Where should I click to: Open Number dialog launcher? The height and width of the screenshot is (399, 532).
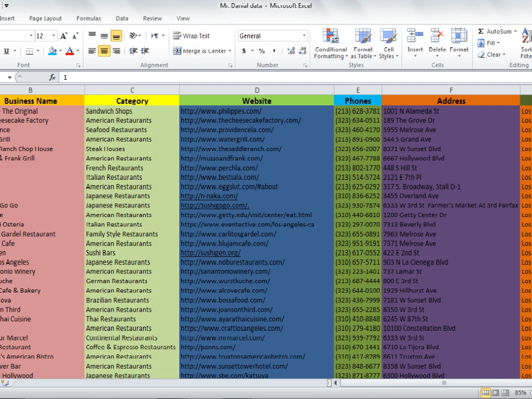[x=305, y=65]
